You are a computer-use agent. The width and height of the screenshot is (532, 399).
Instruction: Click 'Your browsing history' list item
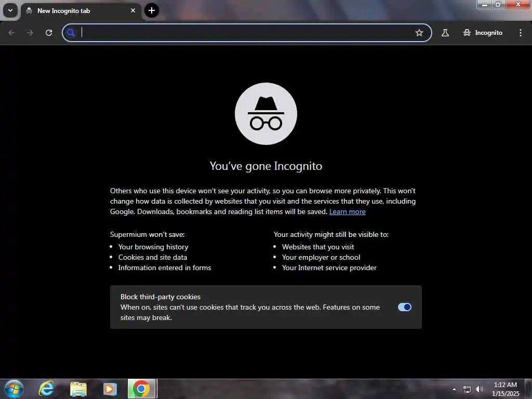tap(153, 247)
